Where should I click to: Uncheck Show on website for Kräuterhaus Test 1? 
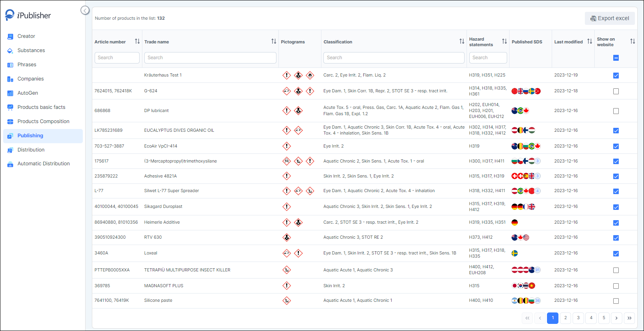click(x=616, y=75)
